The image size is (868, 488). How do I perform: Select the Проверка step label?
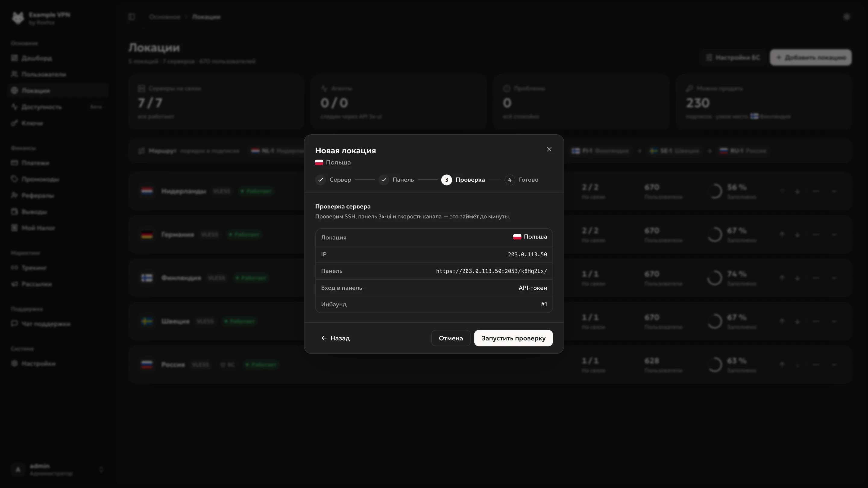(x=470, y=180)
